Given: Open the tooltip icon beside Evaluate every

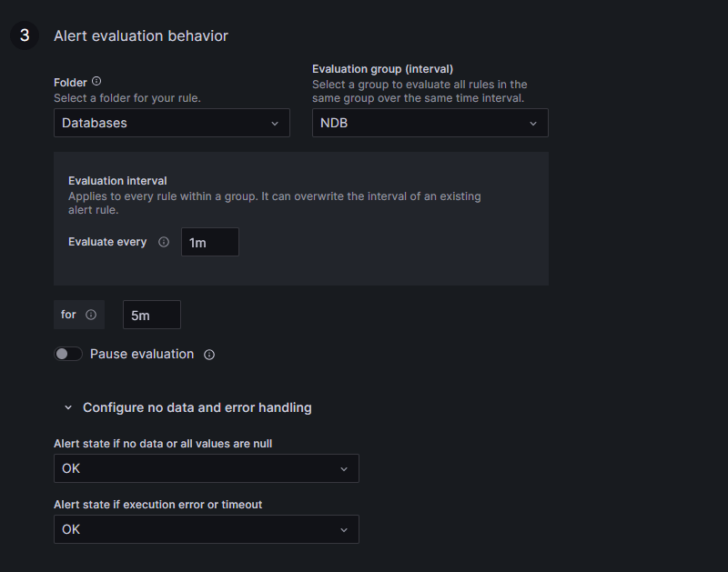Looking at the screenshot, I should coord(165,242).
